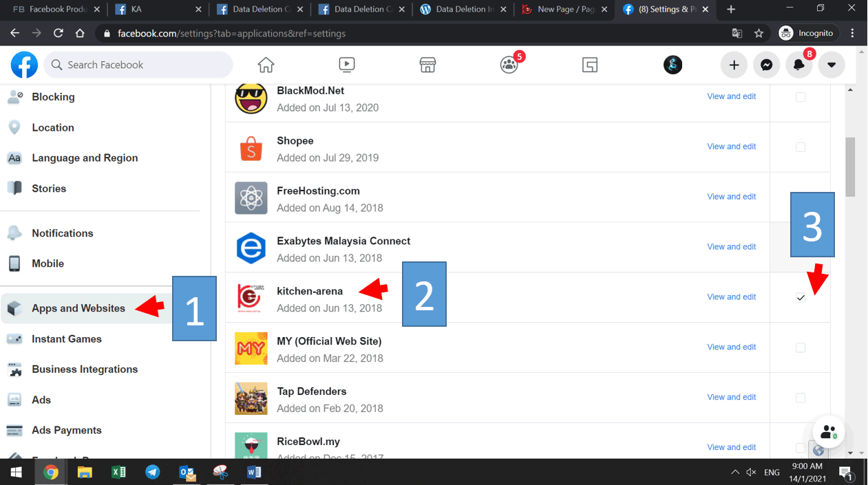Click the RiceBowl.my app icon
Viewport: 868px width, 485px height.
(x=251, y=445)
